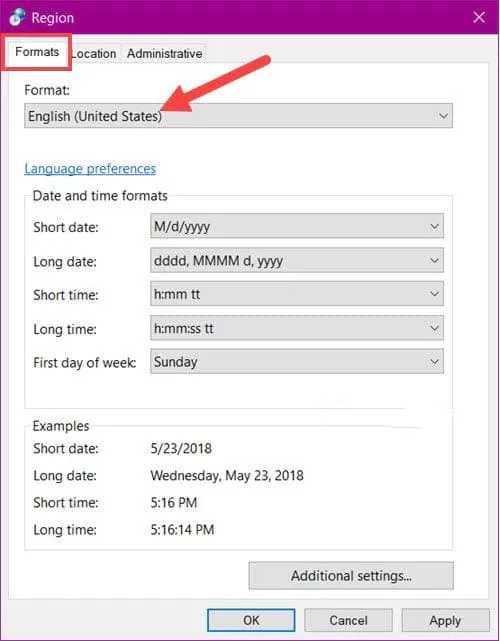Close the Region dialog window
Viewport: 500px width, 641px height.
pyautogui.click(x=479, y=17)
